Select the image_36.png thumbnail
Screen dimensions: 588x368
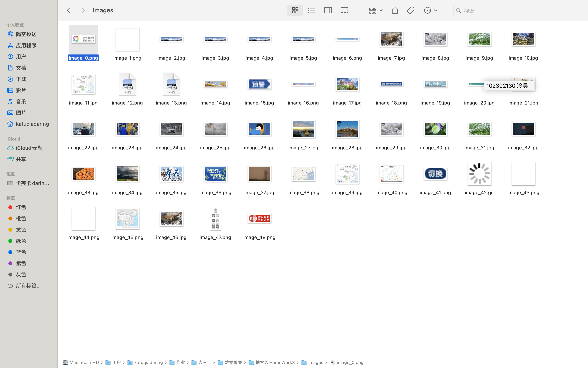pos(215,174)
